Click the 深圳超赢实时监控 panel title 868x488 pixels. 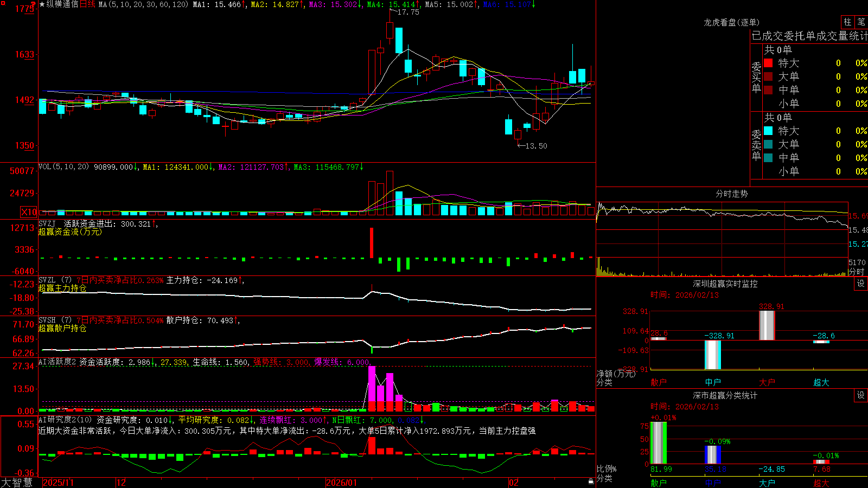point(725,284)
